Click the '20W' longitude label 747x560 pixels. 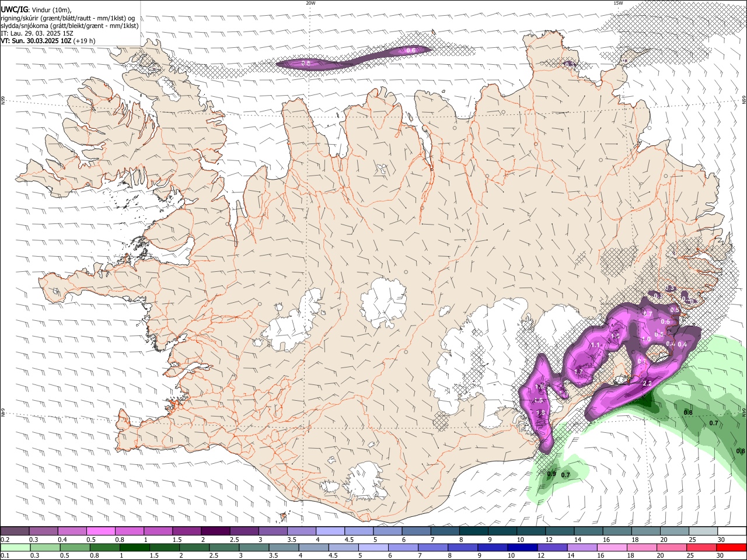310,3
